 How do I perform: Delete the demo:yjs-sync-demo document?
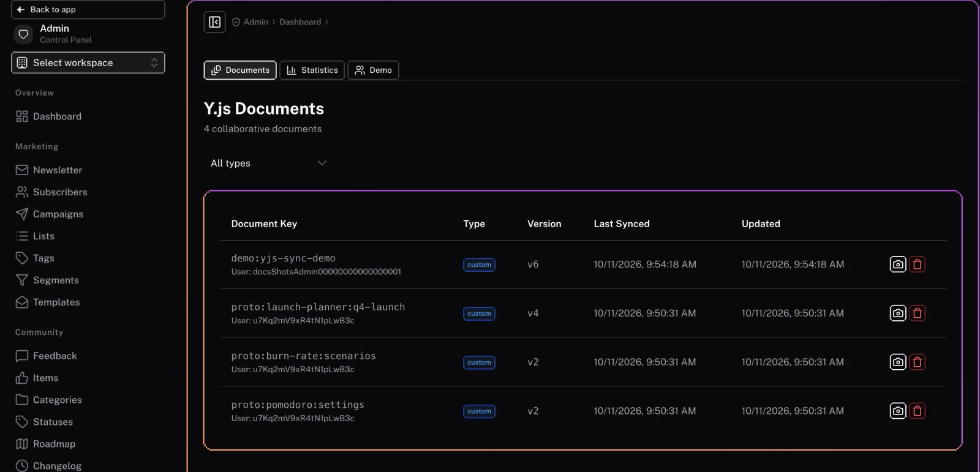pyautogui.click(x=917, y=264)
